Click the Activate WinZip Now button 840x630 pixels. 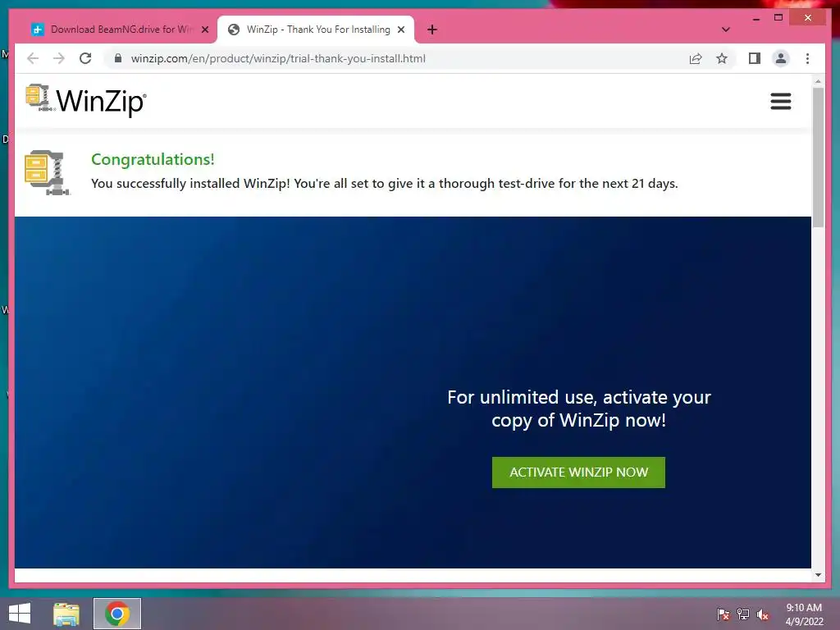pos(578,472)
